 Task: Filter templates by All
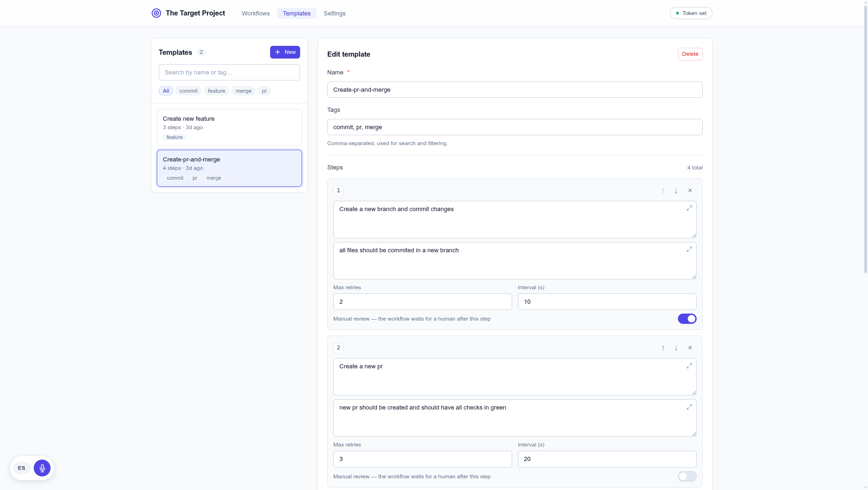166,91
